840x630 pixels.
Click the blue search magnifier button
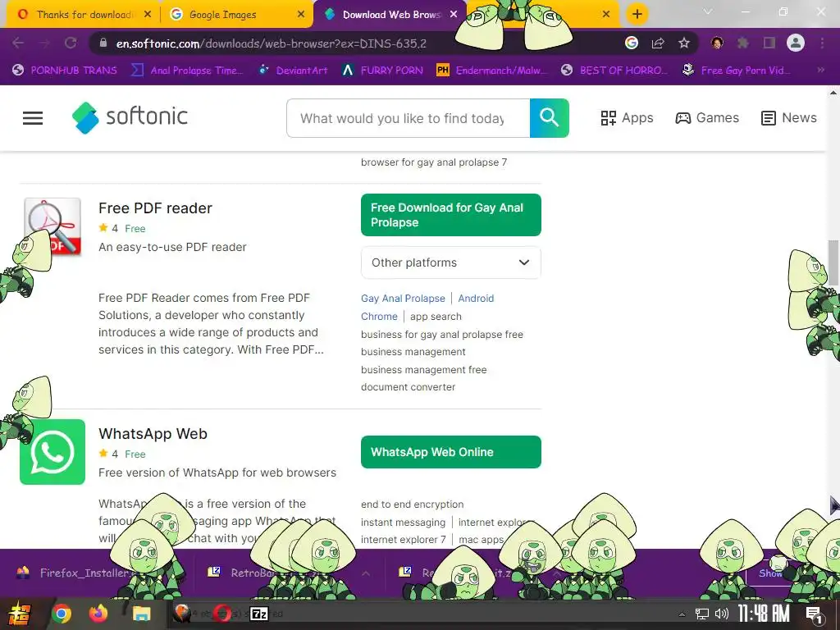coord(549,118)
